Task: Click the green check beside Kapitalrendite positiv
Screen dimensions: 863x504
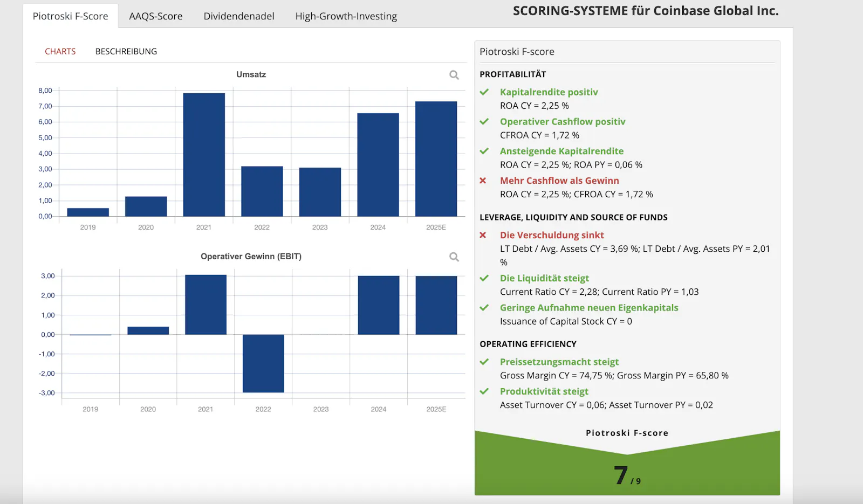Action: pos(484,92)
